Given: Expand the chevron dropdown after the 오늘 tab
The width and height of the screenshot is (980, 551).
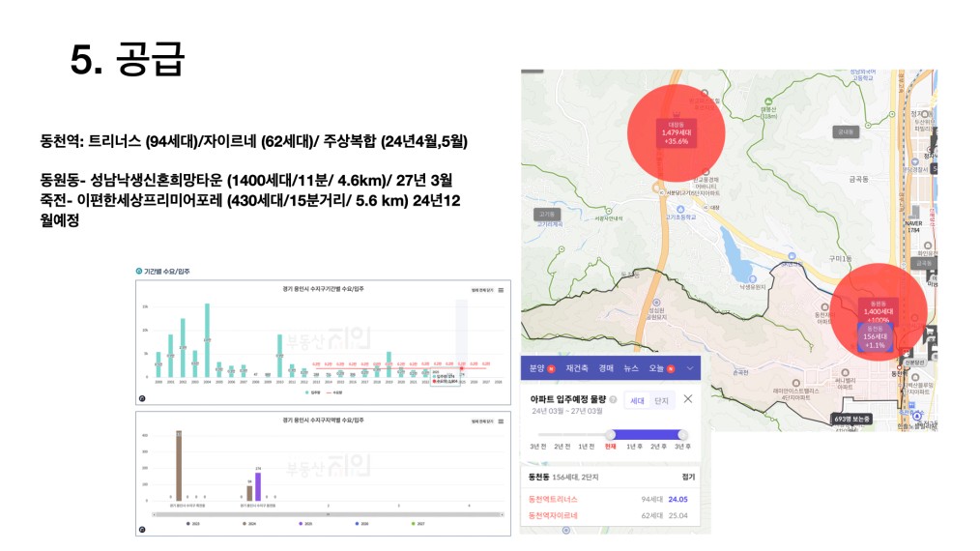Looking at the screenshot, I should click(690, 368).
